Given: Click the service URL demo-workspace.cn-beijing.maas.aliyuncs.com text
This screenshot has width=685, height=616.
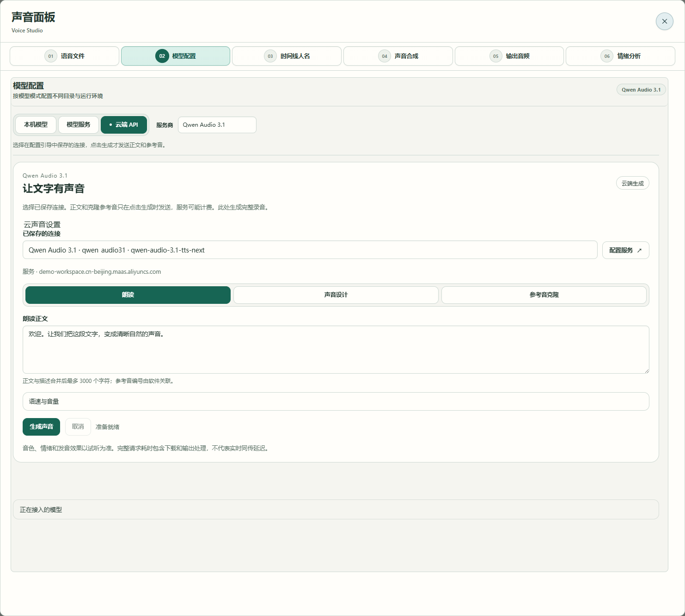Looking at the screenshot, I should (100, 272).
